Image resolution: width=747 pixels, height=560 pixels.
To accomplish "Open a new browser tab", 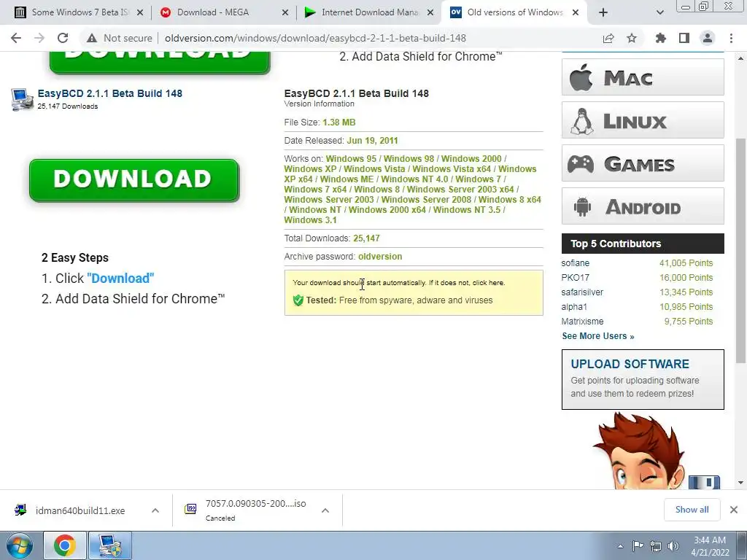I will [603, 13].
